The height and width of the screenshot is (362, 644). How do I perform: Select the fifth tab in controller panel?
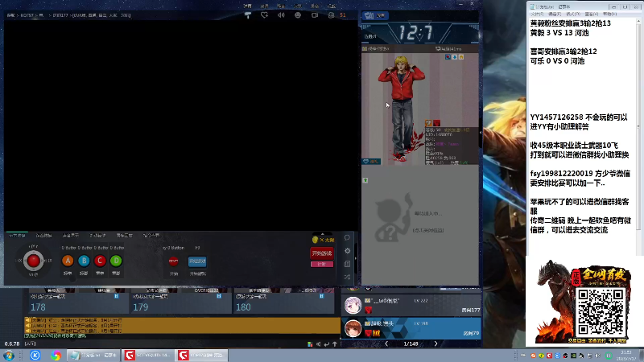pyautogui.click(x=125, y=236)
